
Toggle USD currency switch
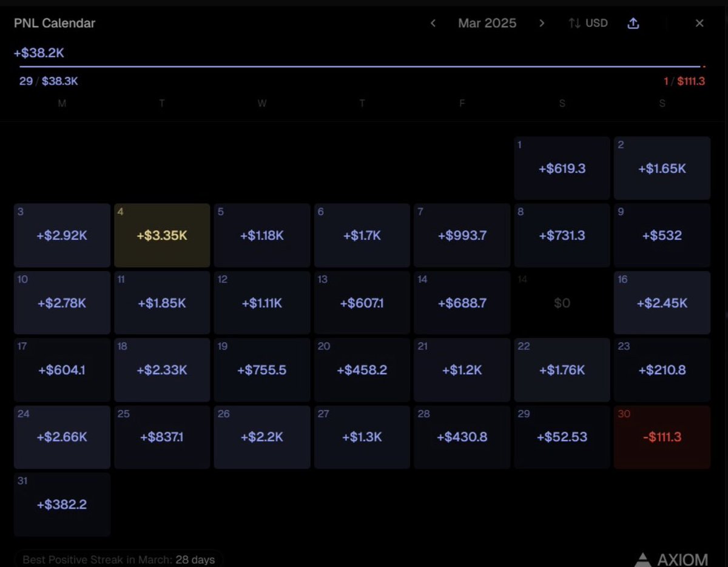click(588, 23)
